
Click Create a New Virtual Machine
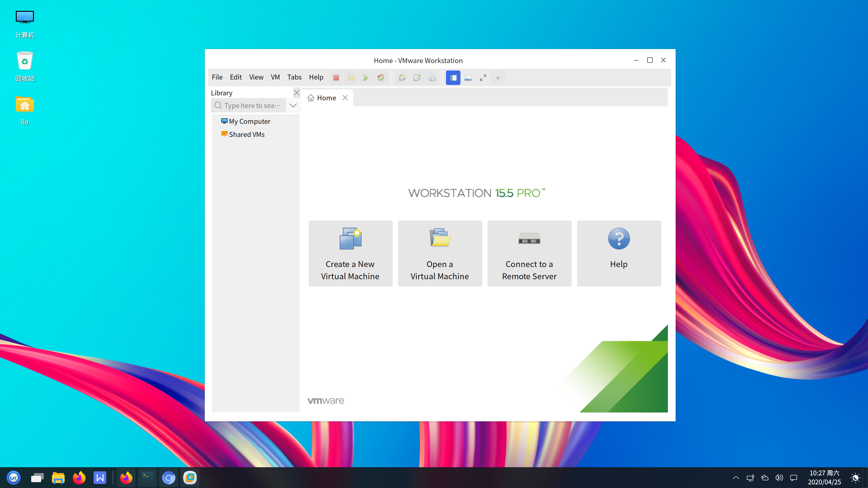point(350,253)
